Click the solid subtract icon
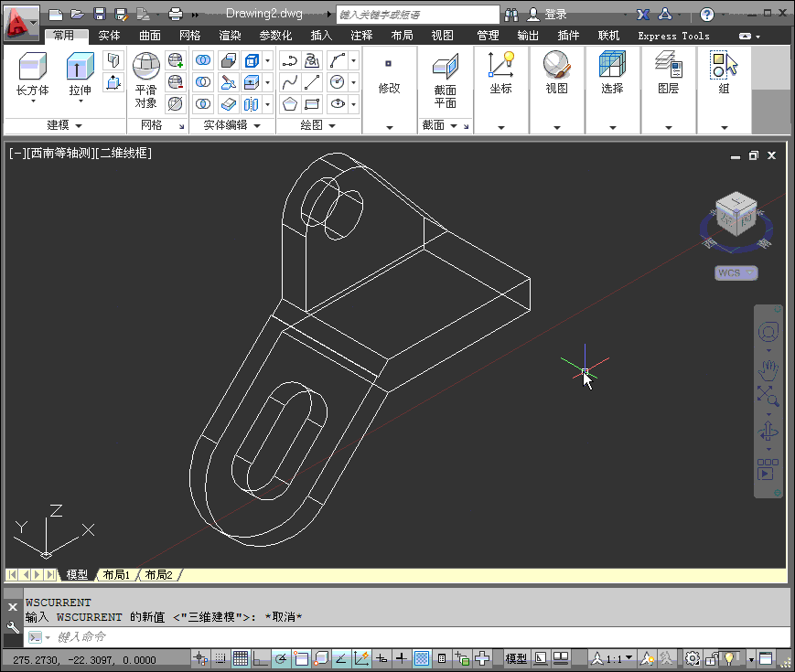Image resolution: width=795 pixels, height=672 pixels. [203, 82]
